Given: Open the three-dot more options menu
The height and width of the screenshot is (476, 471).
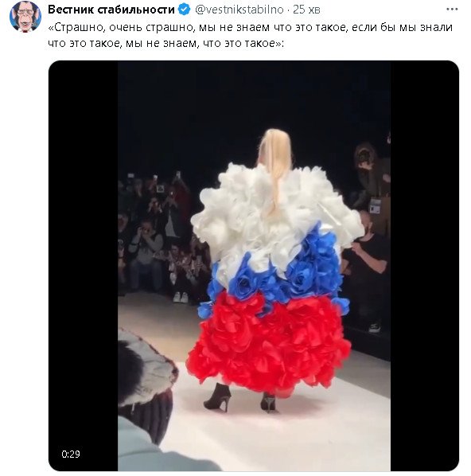Looking at the screenshot, I should point(452,10).
